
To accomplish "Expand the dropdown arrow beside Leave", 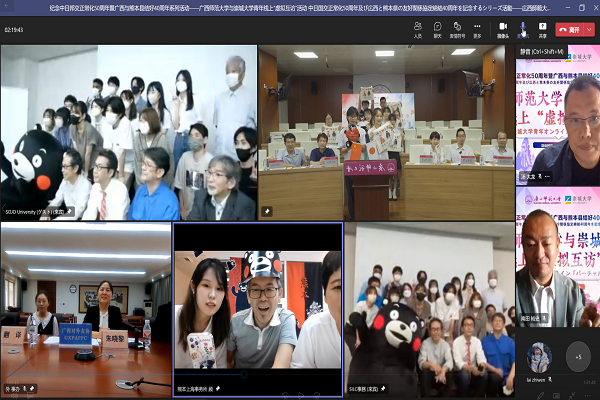I will click(591, 30).
